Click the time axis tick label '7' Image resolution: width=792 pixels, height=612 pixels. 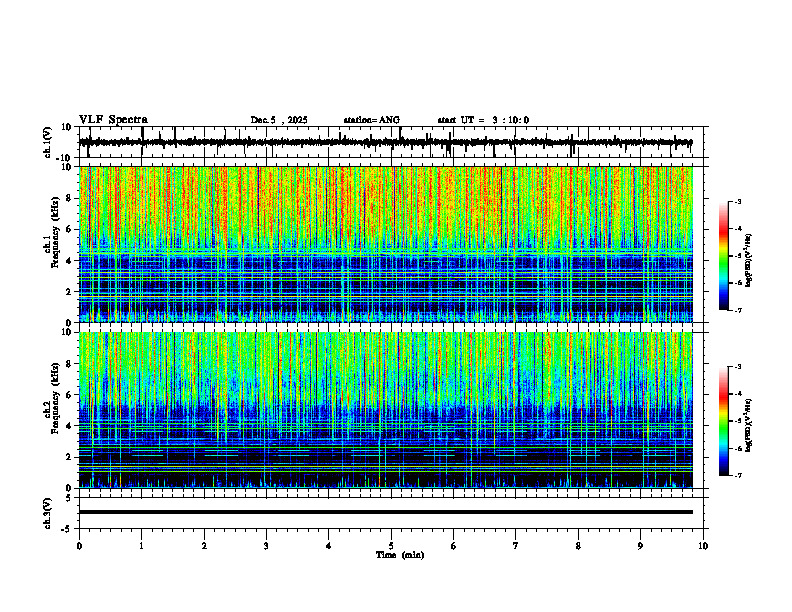tap(516, 546)
